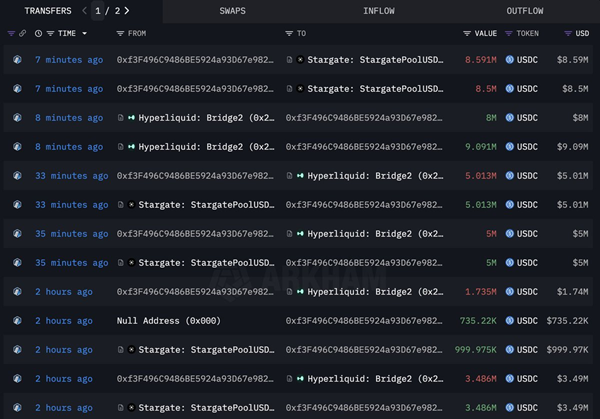The width and height of the screenshot is (600, 419).
Task: Open the FROM column filter
Action: [120, 34]
